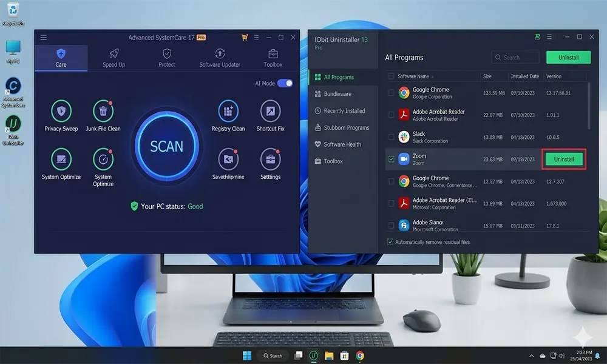
Task: Check the Google Chrome 133.39 MB row checkbox
Action: pos(391,93)
